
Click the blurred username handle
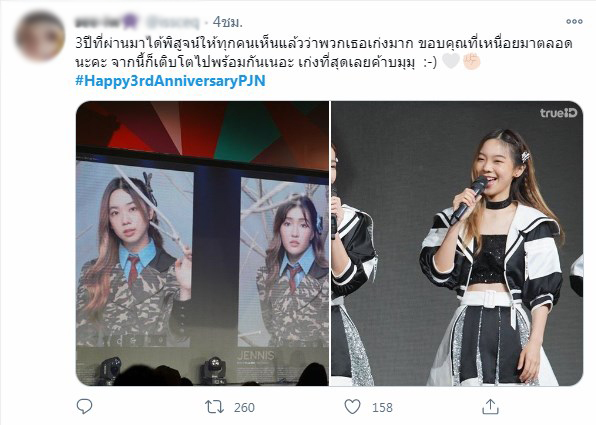click(x=173, y=23)
